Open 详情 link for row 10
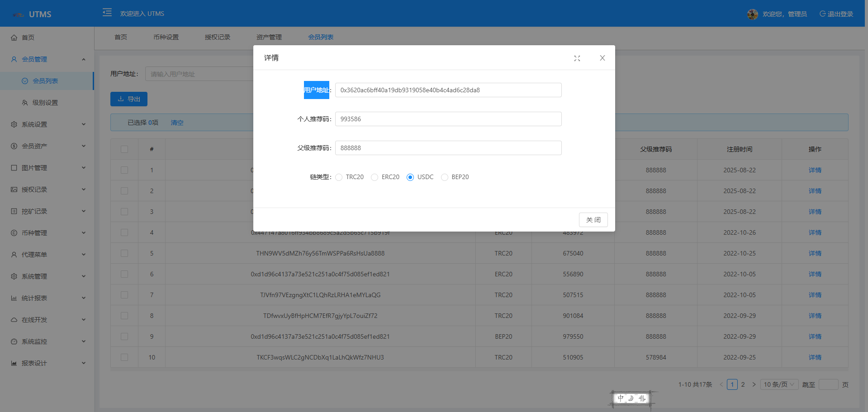868x412 pixels. point(815,357)
